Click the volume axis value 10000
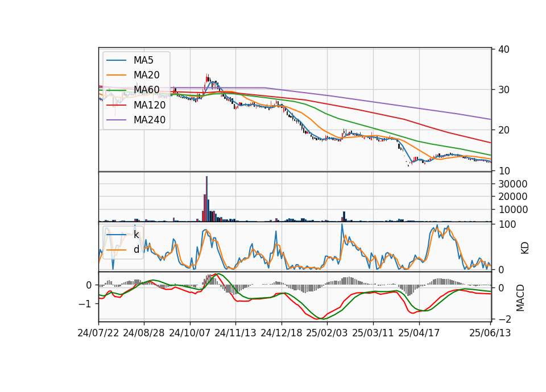The height and width of the screenshot is (392, 546). coord(513,210)
